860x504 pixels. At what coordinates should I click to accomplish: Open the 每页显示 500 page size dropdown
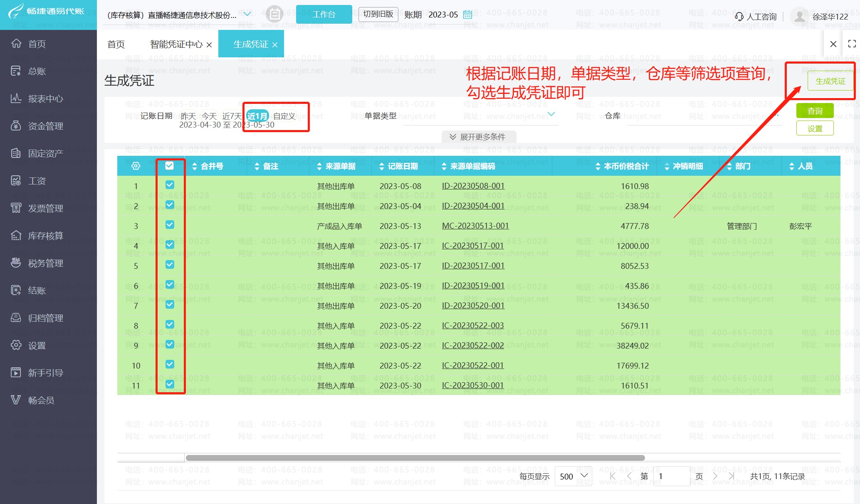[x=573, y=476]
